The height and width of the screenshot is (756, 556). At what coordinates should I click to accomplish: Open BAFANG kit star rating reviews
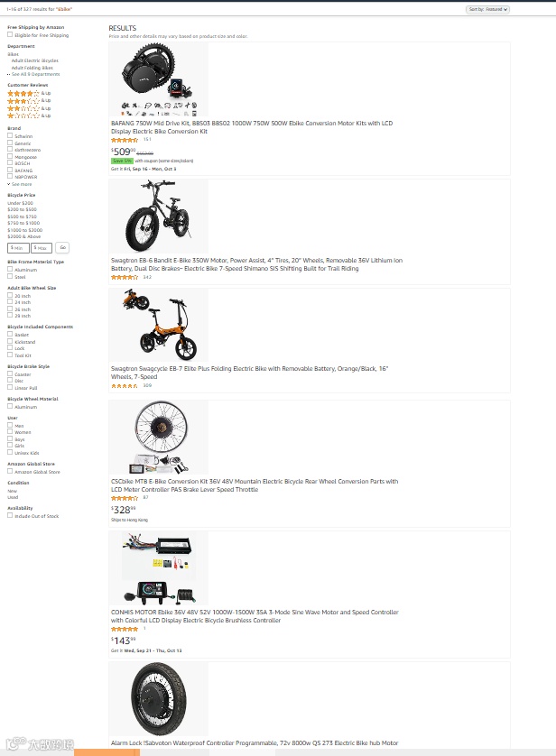[125, 140]
